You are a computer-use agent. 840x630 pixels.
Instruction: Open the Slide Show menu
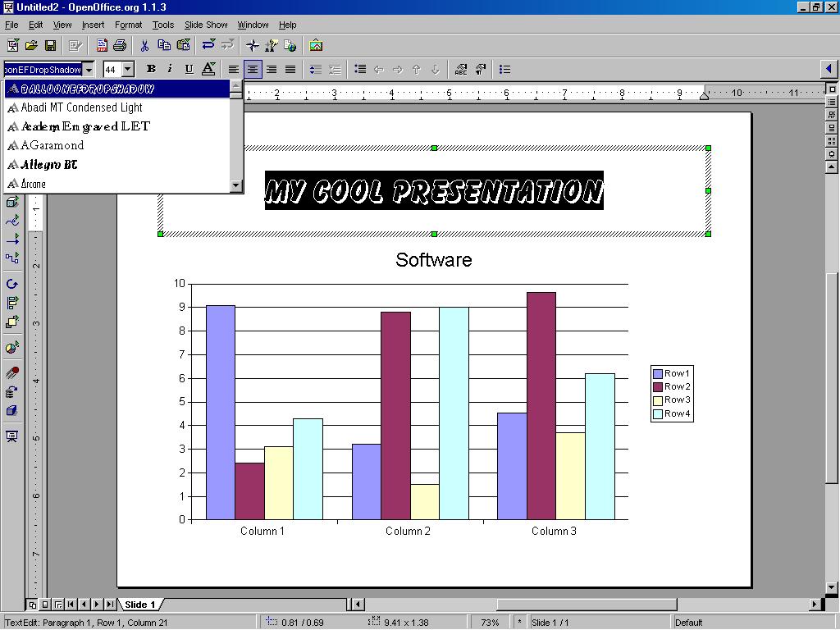[x=206, y=25]
